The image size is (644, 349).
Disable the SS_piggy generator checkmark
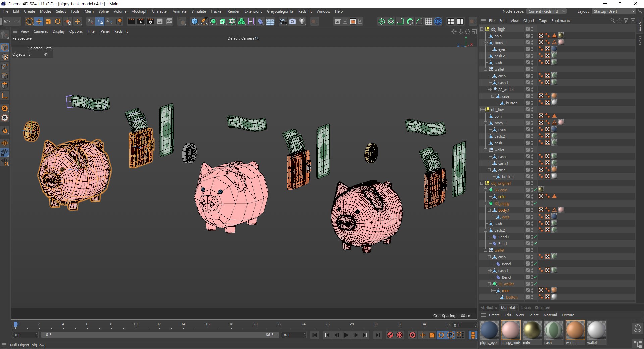(535, 203)
